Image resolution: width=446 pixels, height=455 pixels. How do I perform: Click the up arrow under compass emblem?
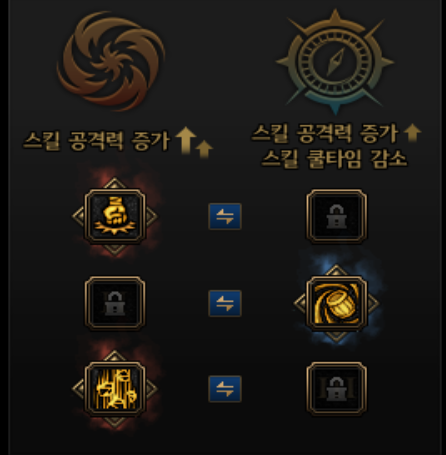click(412, 132)
